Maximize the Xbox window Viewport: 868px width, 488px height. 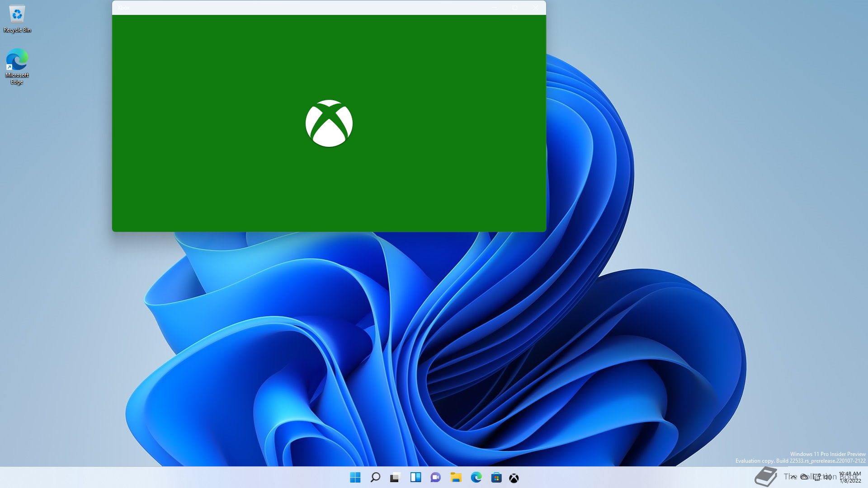pos(515,8)
